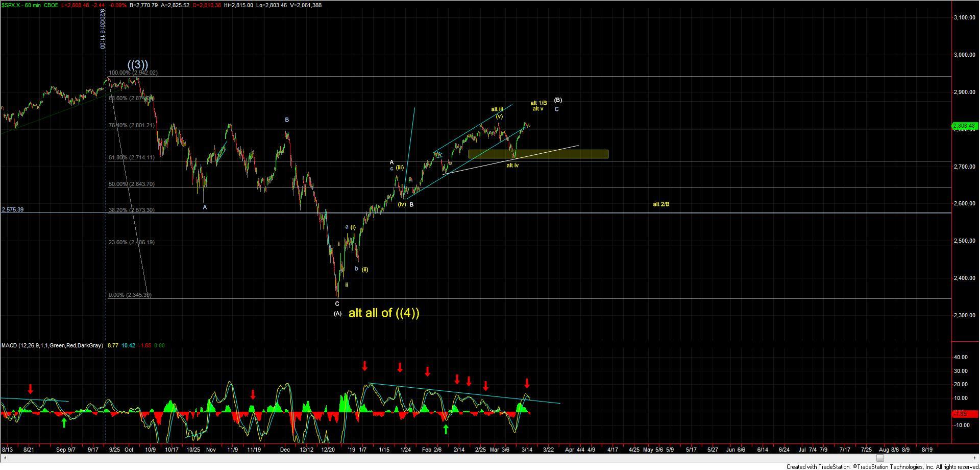This screenshot has height=470, width=980.
Task: Click 2,500.00 on the price axis
Action: pyautogui.click(x=965, y=241)
